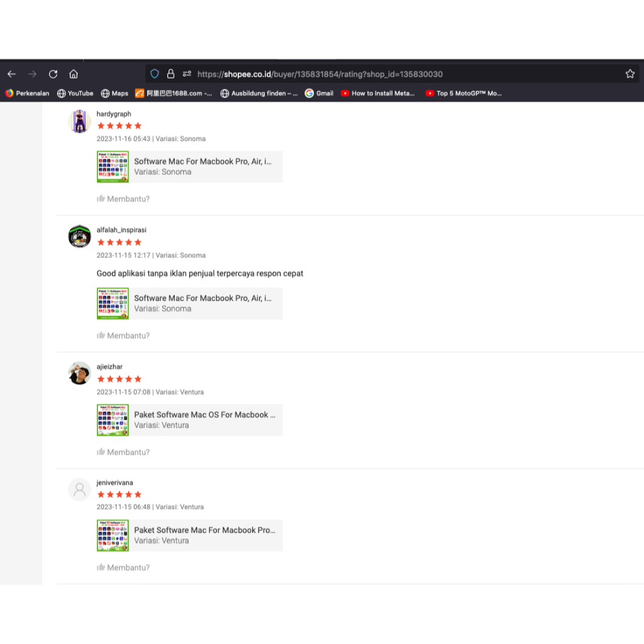Click ajieizhar's five-star rating

(x=119, y=379)
